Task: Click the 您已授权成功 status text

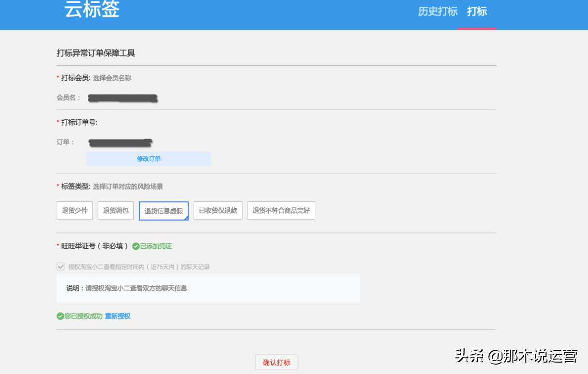Action: [83, 316]
